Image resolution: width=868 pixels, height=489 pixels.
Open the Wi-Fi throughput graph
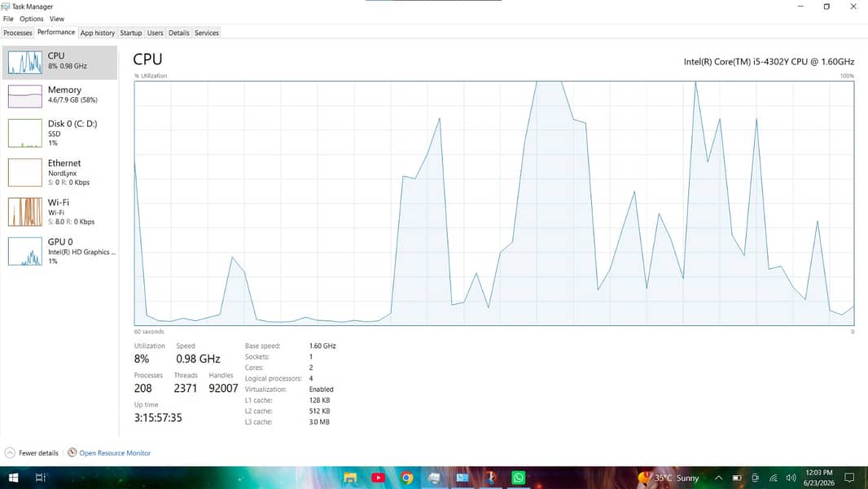[x=59, y=212]
